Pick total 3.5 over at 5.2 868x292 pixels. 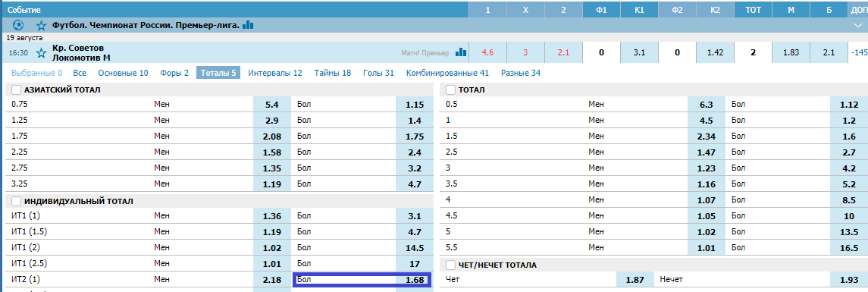pos(849,184)
